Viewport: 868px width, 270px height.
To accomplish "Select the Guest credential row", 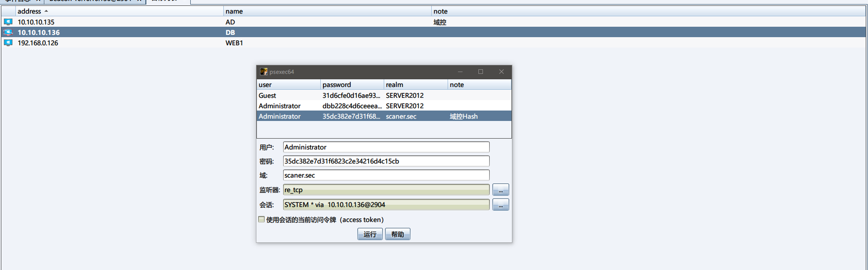I will click(384, 96).
